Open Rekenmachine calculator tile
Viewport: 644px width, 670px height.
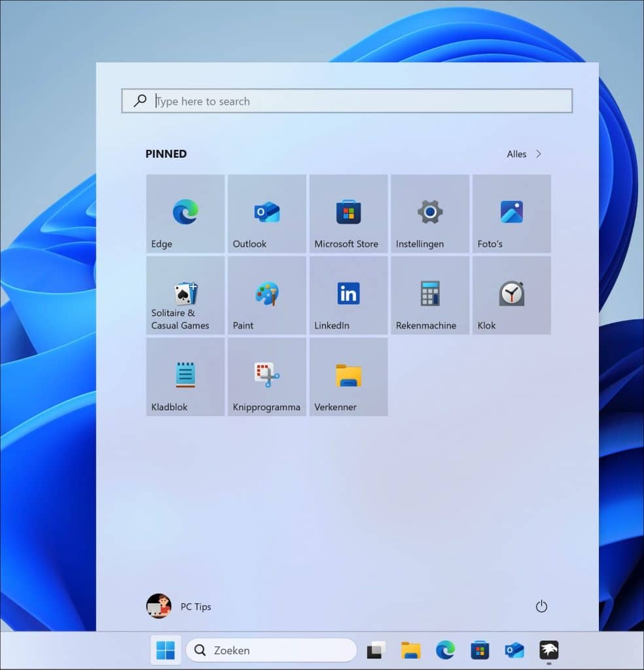(x=430, y=295)
